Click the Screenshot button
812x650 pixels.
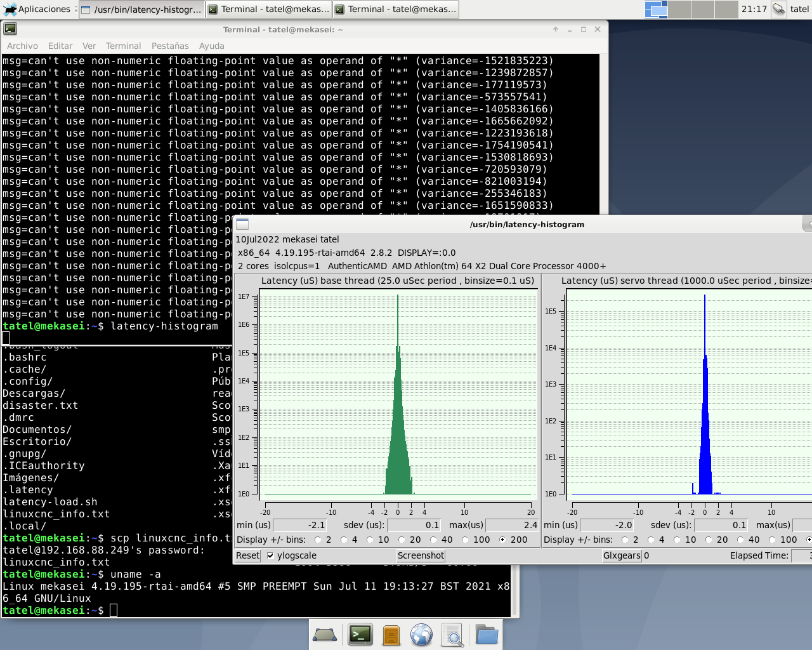[421, 556]
